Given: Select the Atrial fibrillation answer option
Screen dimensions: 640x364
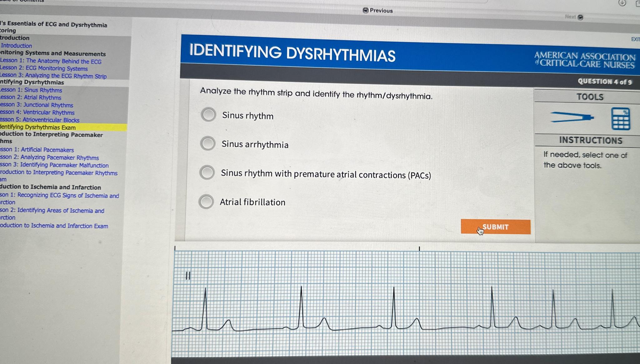Looking at the screenshot, I should 206,201.
